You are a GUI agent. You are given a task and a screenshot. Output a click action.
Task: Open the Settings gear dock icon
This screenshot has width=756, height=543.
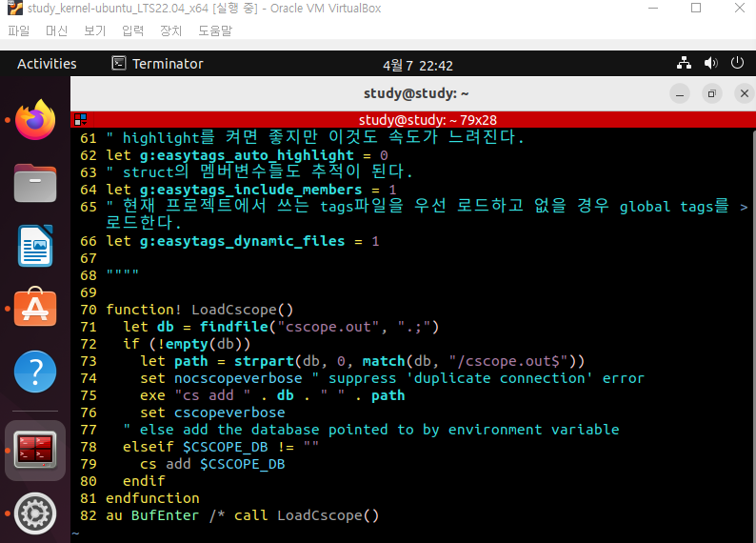[x=35, y=513]
